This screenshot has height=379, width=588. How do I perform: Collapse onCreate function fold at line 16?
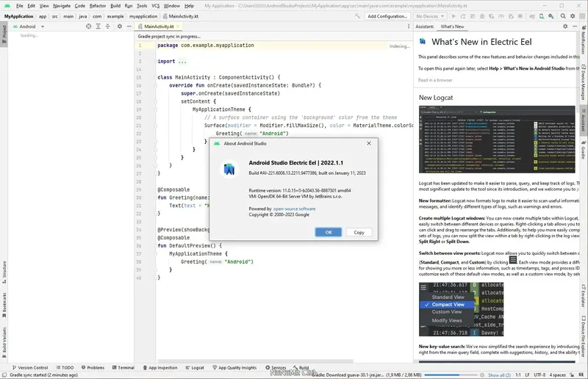coord(155,85)
